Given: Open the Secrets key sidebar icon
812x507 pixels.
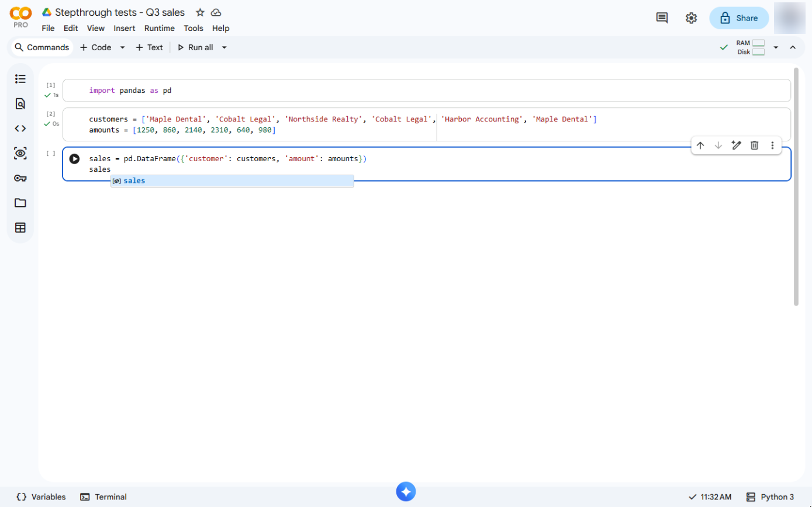Looking at the screenshot, I should (x=20, y=178).
